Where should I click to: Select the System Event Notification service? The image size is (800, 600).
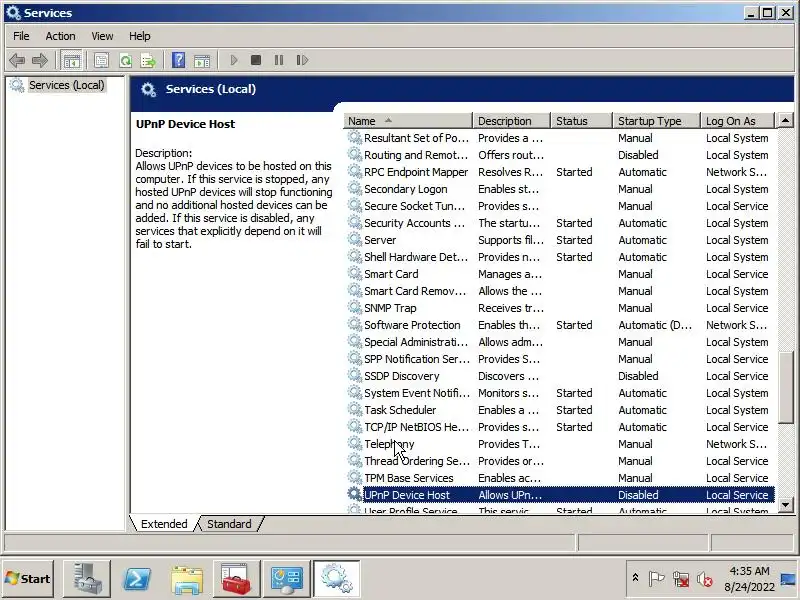[559, 393]
